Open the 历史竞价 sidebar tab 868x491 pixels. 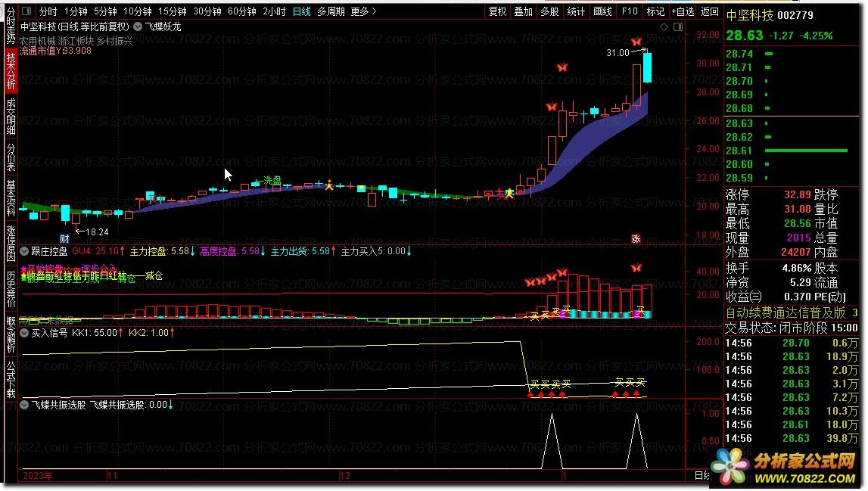coord(11,288)
